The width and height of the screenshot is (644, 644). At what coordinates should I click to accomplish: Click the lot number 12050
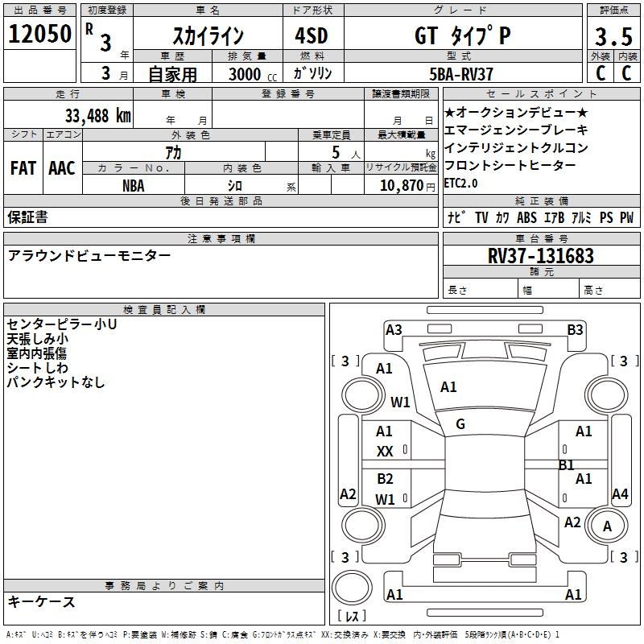click(39, 34)
